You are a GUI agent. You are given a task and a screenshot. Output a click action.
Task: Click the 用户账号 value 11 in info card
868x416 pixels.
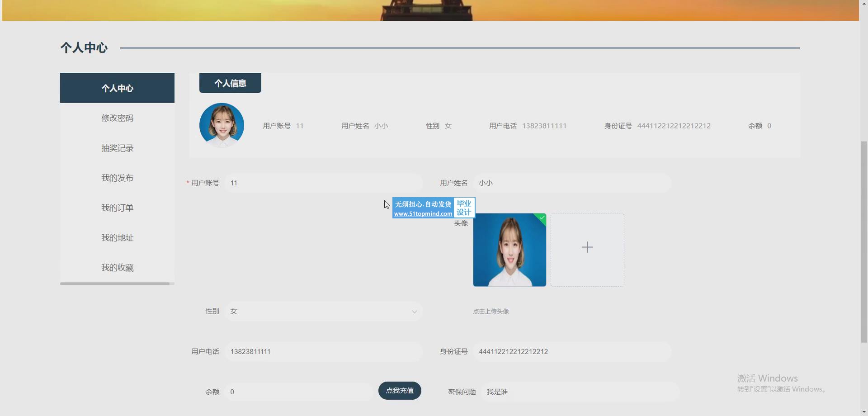coord(300,126)
